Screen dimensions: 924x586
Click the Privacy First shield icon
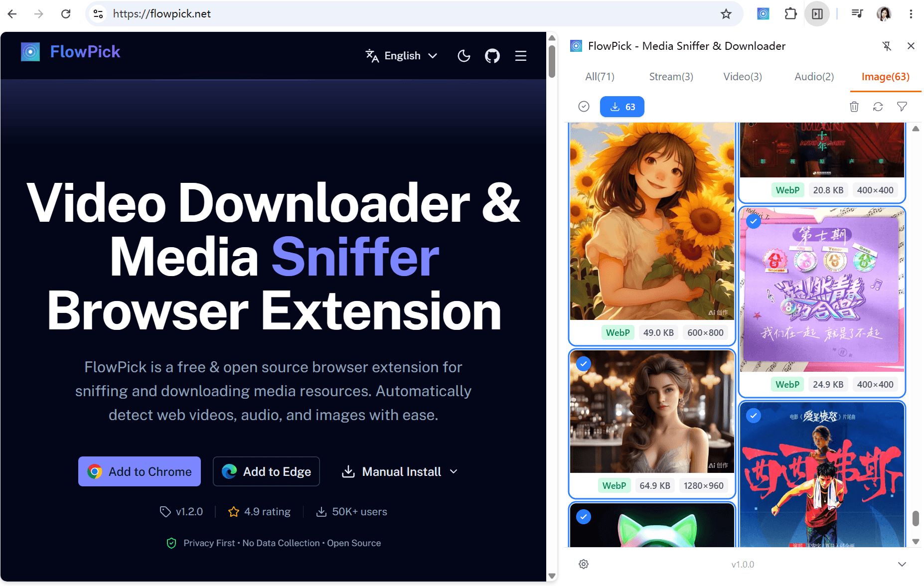coord(171,543)
